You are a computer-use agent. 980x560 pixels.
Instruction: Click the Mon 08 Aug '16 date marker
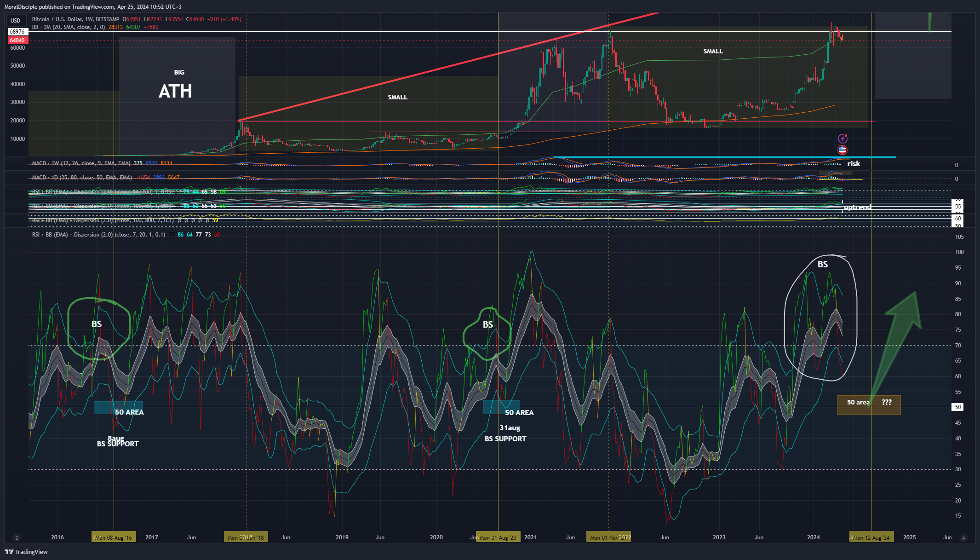tap(114, 537)
